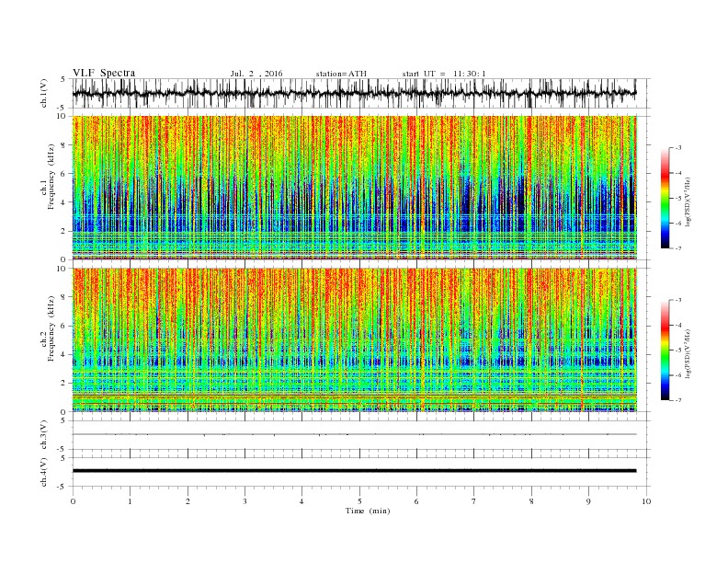Click the time axis tick label "8"
This screenshot has width=728, height=563.
point(531,501)
